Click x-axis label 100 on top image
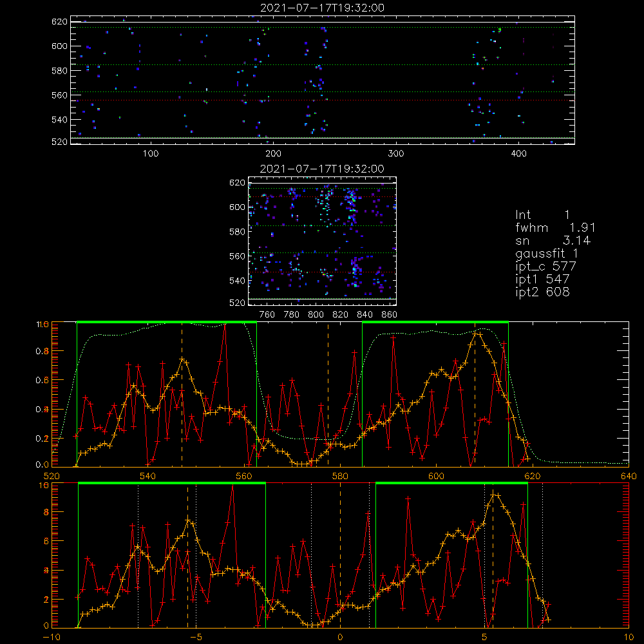Viewport: 644px width, 644px height. tap(151, 154)
